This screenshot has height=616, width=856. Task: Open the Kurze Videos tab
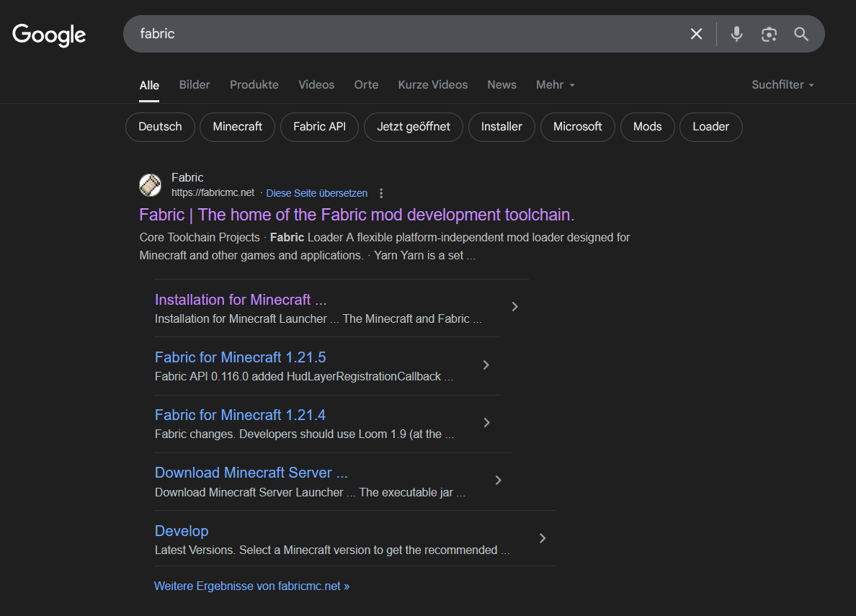[432, 84]
